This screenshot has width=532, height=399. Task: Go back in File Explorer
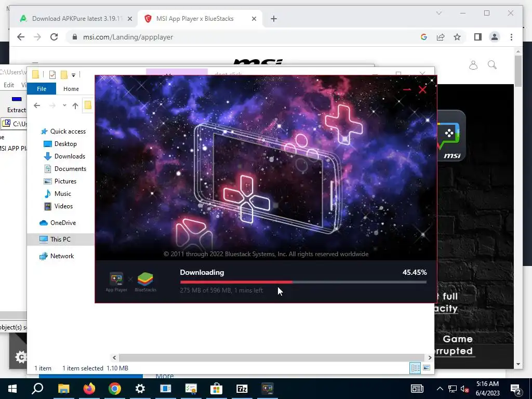[37, 105]
